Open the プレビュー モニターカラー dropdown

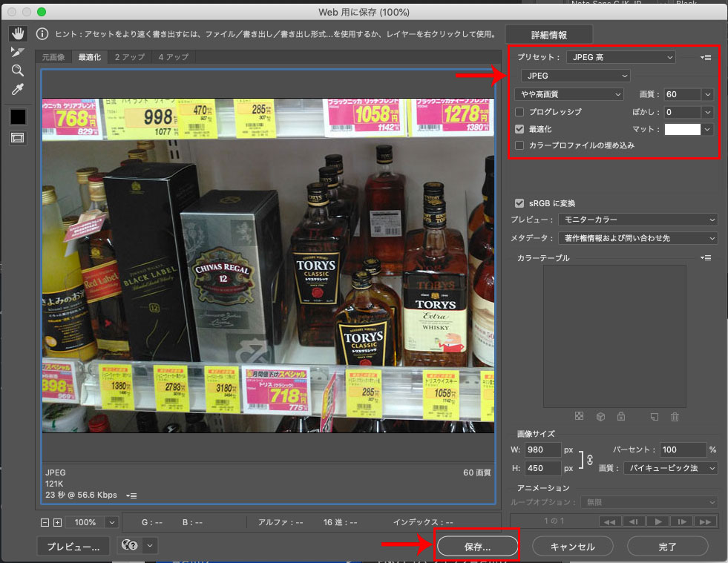(638, 220)
